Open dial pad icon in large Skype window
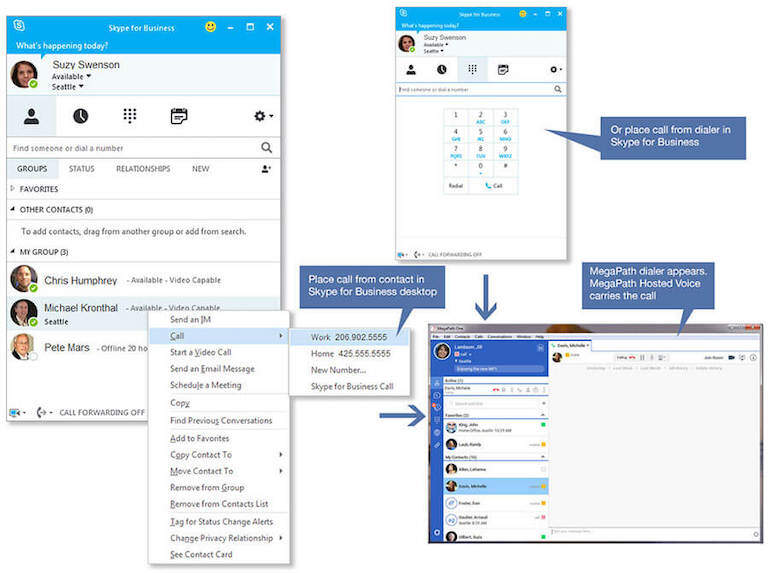The height and width of the screenshot is (573, 768). point(130,116)
